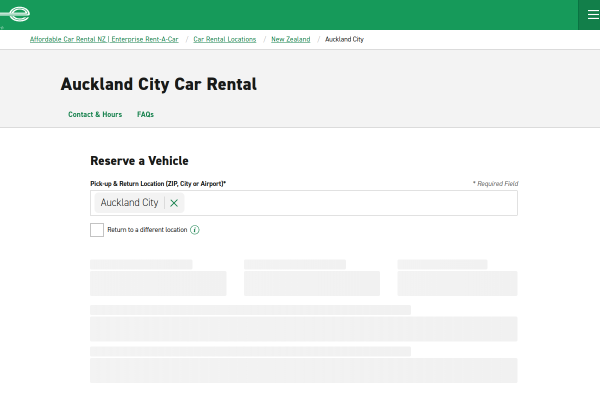Jump to Contact & Hours section

95,114
